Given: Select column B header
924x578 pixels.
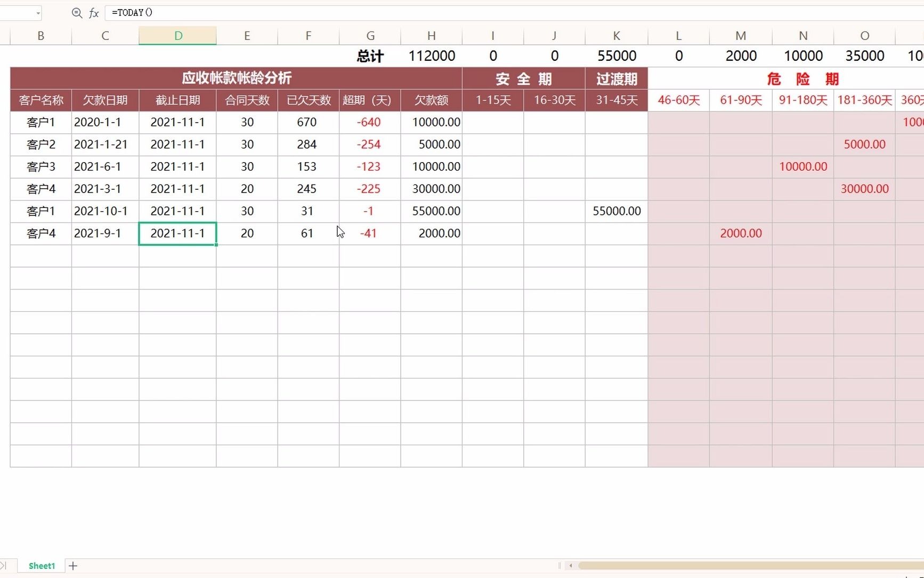Looking at the screenshot, I should point(40,36).
